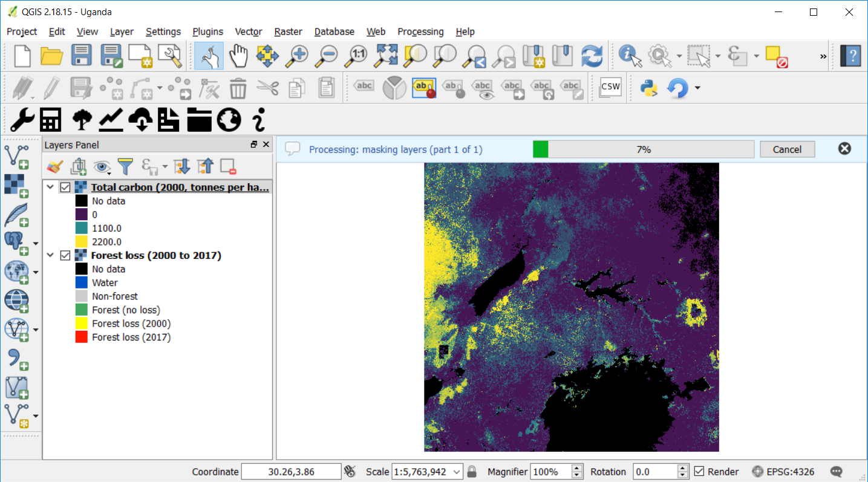Open the Python console icon

(x=648, y=88)
